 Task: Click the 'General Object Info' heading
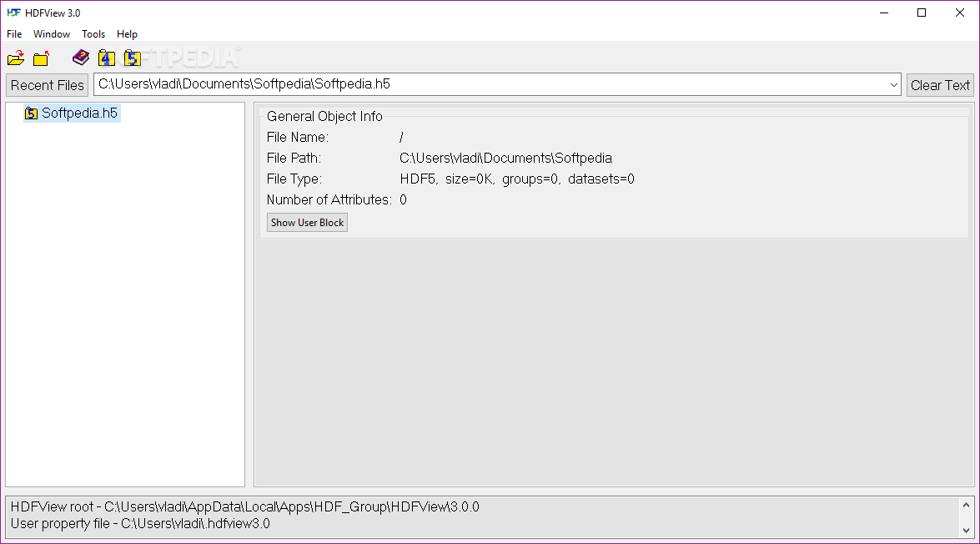[324, 116]
